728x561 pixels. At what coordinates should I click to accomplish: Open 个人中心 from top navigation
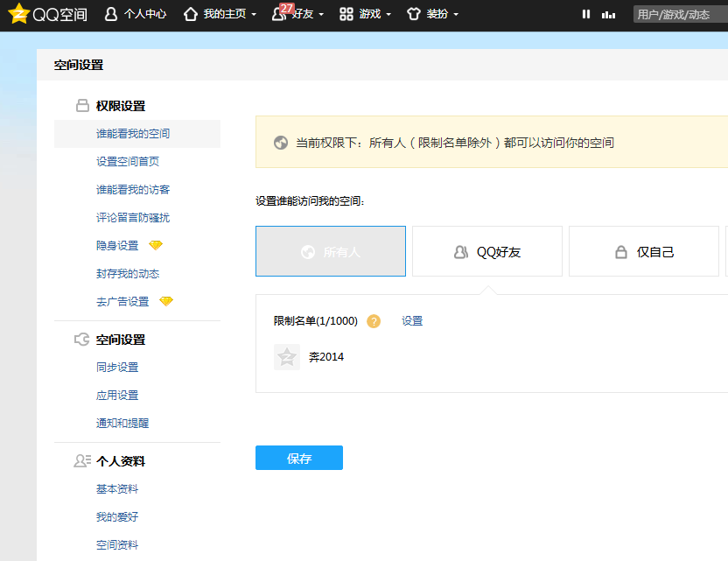coord(135,14)
